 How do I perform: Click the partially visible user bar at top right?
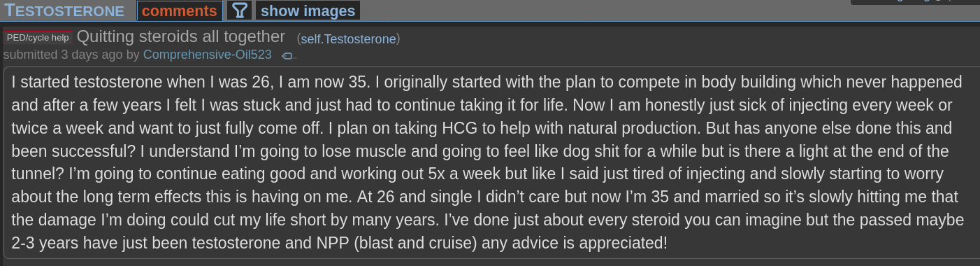(915, 2)
